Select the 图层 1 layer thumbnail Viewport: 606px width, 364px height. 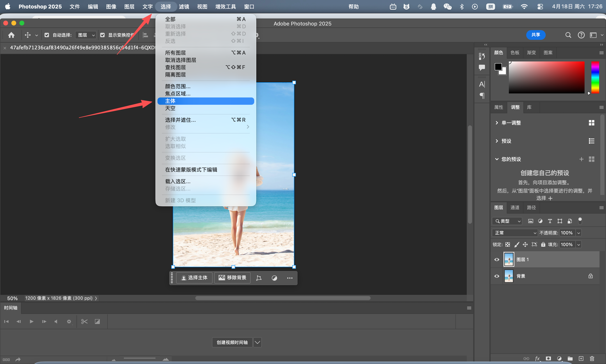509,259
